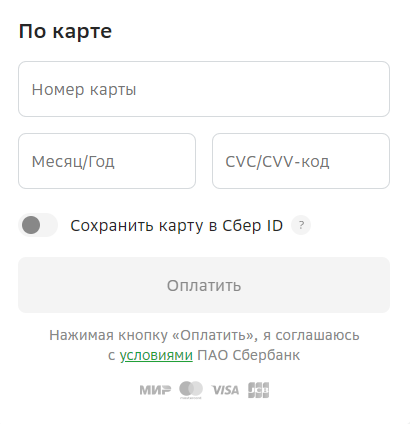Click the VISA logo
The height and width of the screenshot is (424, 410).
225,390
